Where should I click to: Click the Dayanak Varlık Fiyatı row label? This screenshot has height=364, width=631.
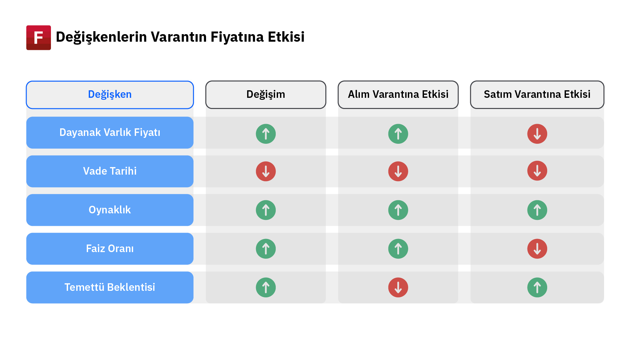pyautogui.click(x=110, y=133)
